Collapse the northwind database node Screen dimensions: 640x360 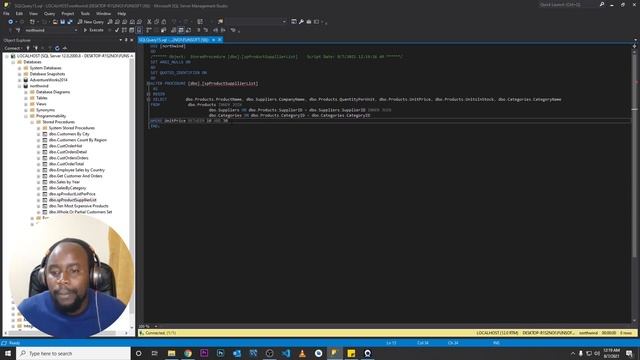coord(20,86)
